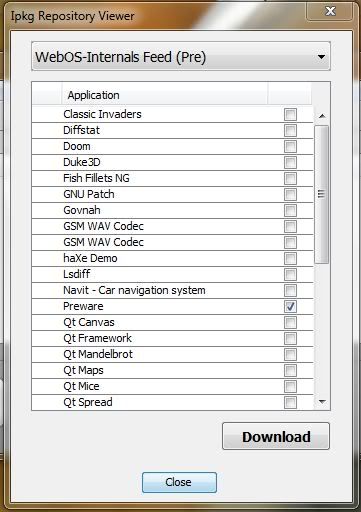Select the Classic Invaders row text
This screenshot has height=512, width=361.
point(102,114)
